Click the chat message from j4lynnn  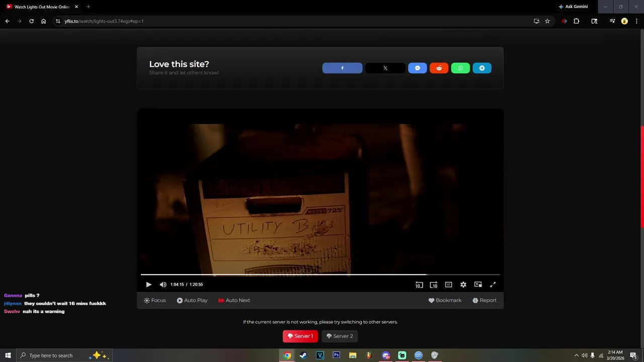(55, 303)
